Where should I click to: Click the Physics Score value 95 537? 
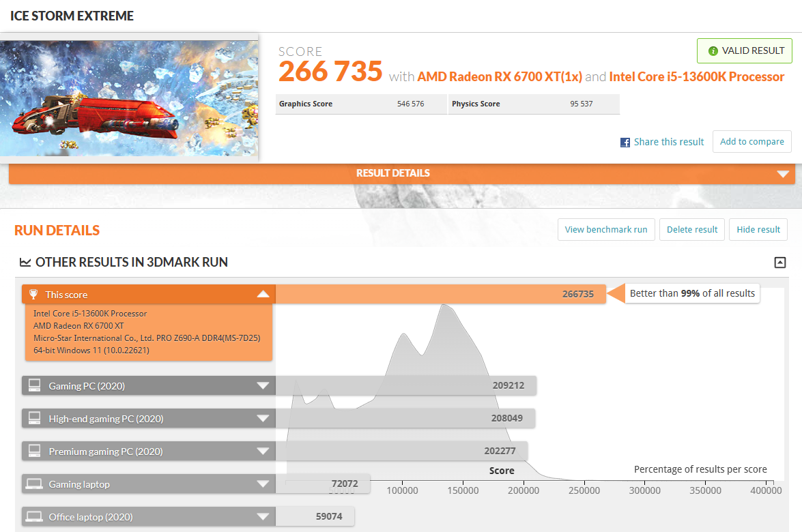pos(581,104)
